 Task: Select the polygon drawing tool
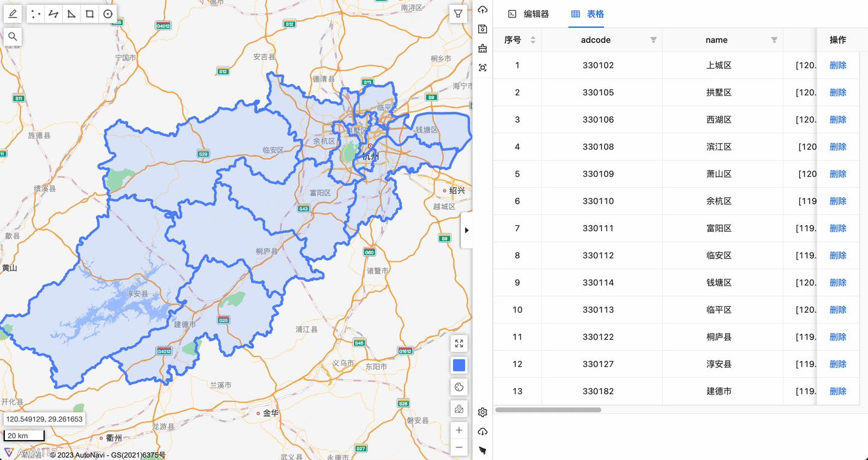71,13
